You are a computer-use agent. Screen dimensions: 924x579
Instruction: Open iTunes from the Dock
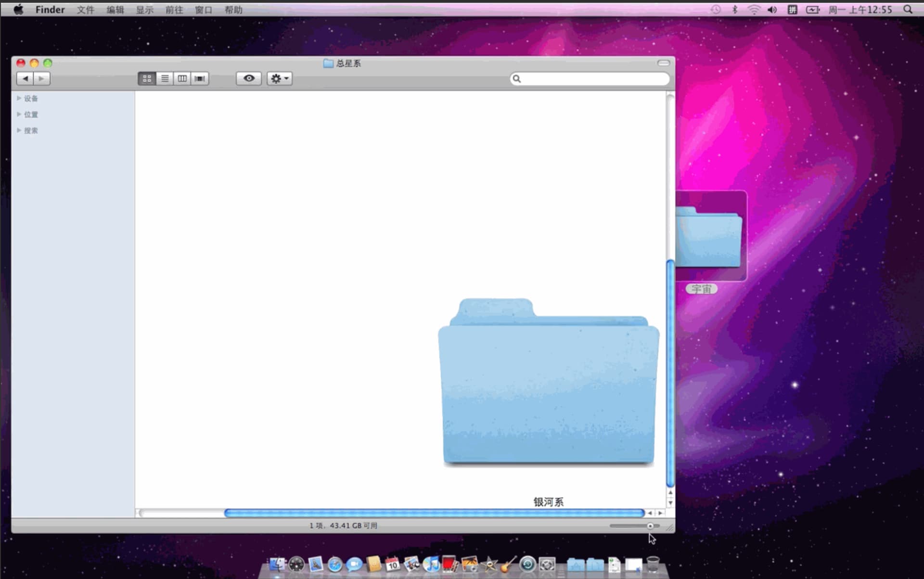(x=431, y=564)
